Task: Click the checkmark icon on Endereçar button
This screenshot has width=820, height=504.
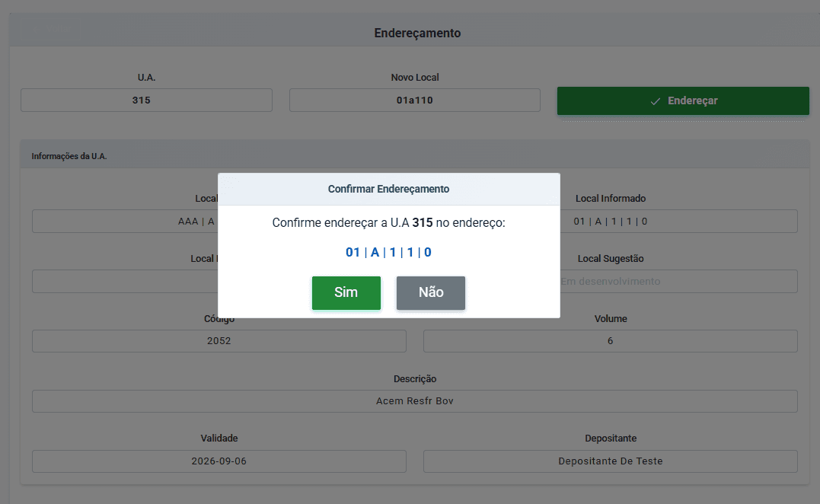Action: click(655, 100)
